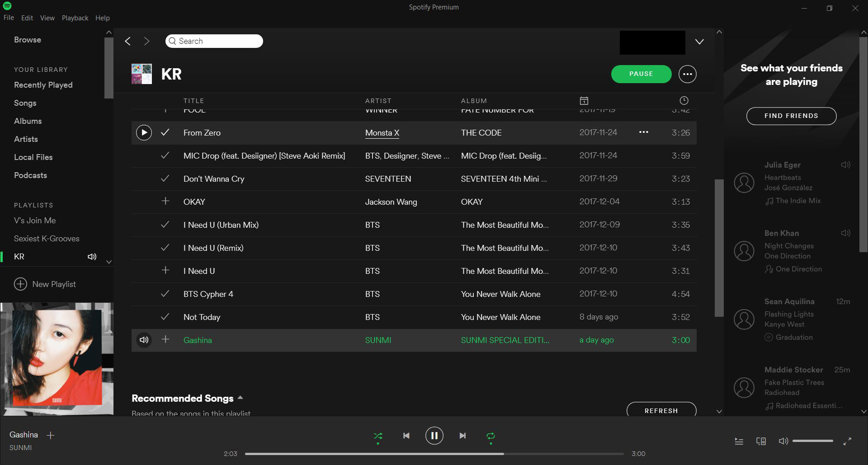The height and width of the screenshot is (465, 868).
Task: Open the Sexiest K-Grooves playlist
Action: point(47,239)
